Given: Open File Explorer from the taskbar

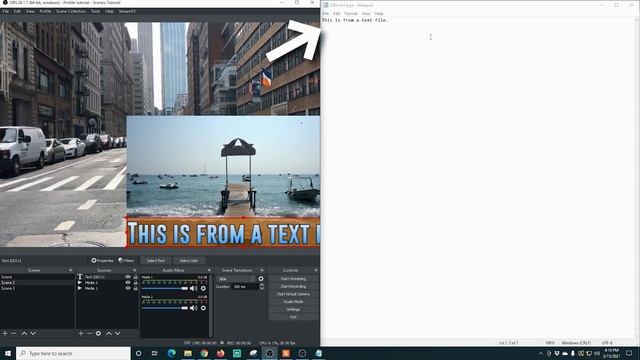Looking at the screenshot, I should coord(188,353).
